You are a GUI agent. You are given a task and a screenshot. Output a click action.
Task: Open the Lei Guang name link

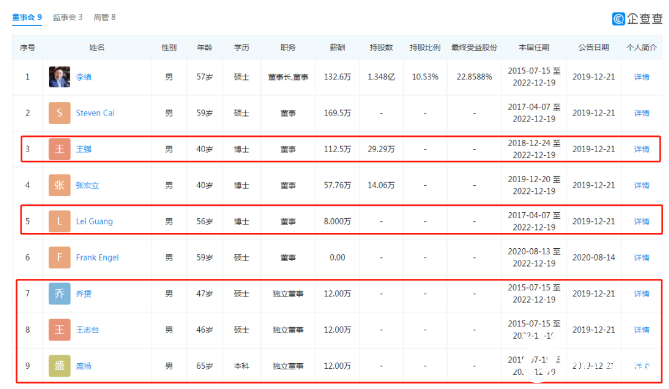(94, 221)
